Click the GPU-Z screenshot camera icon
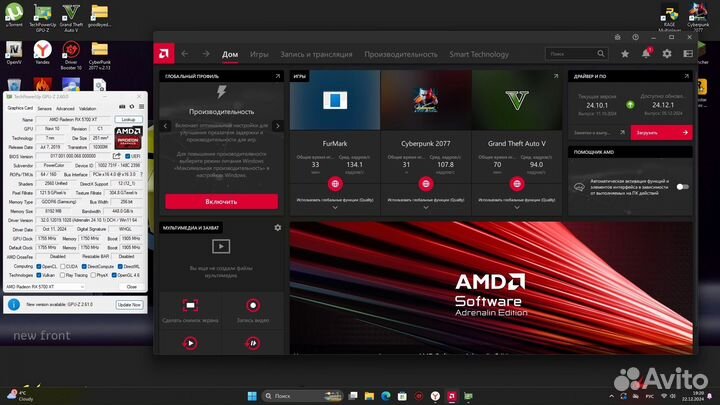 tap(122, 107)
